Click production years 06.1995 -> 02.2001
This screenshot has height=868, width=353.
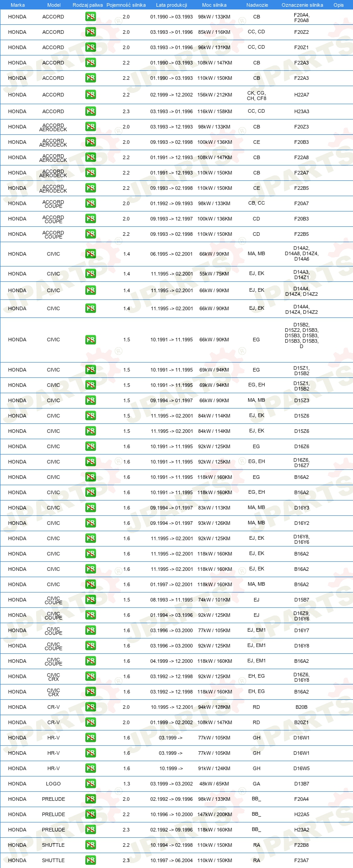(172, 254)
